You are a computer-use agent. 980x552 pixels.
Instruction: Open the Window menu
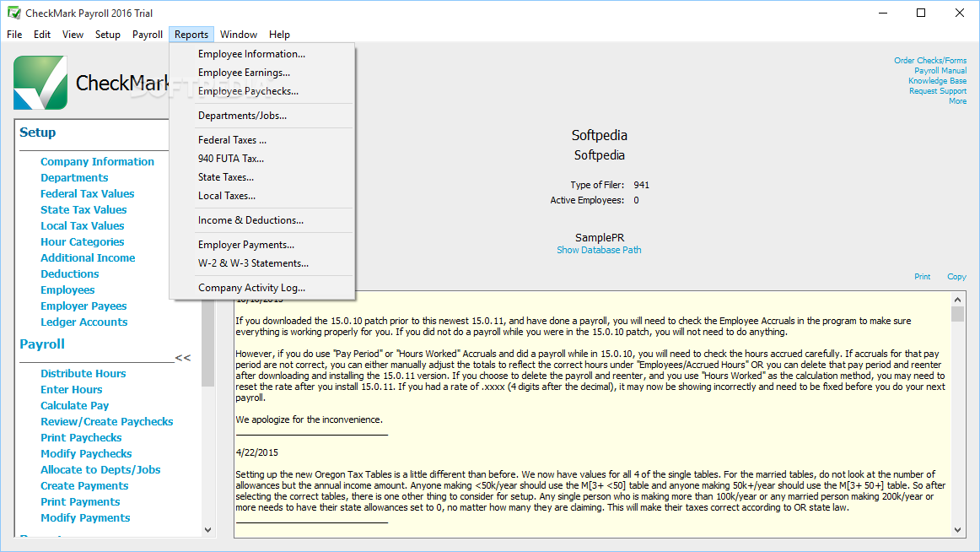point(238,35)
